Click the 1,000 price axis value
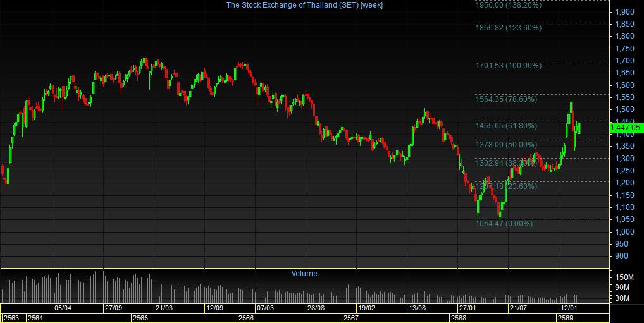Screen dimensions: 644x323 (624, 231)
